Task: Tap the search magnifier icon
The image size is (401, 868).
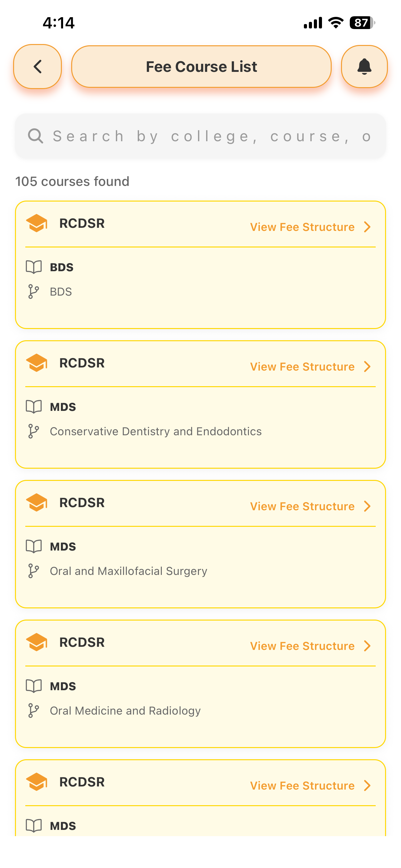Action: pyautogui.click(x=35, y=136)
